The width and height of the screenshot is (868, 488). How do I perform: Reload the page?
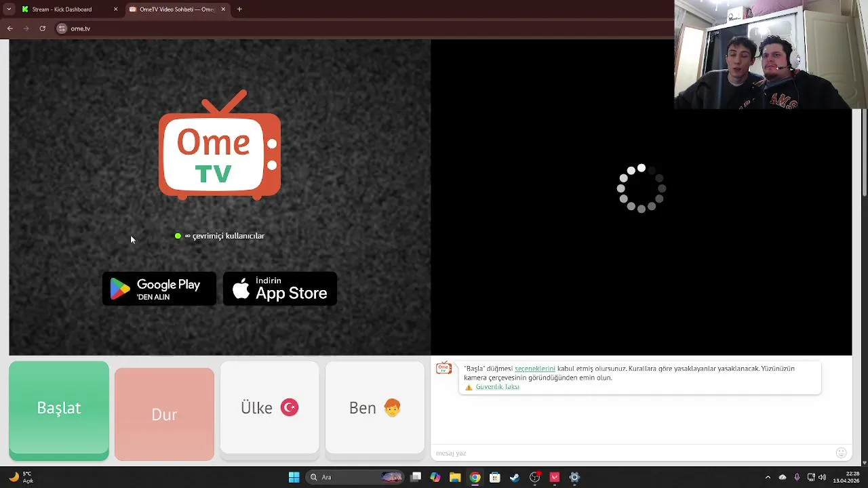coord(43,28)
